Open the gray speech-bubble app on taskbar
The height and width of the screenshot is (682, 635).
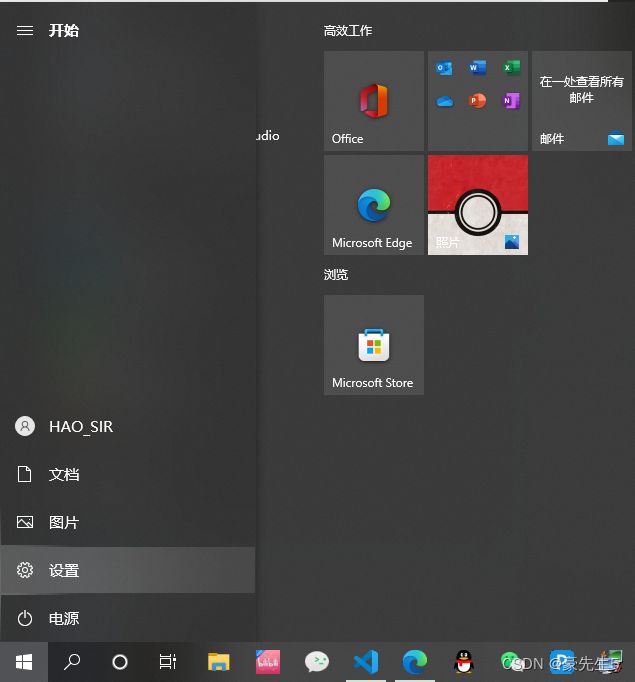(x=317, y=662)
